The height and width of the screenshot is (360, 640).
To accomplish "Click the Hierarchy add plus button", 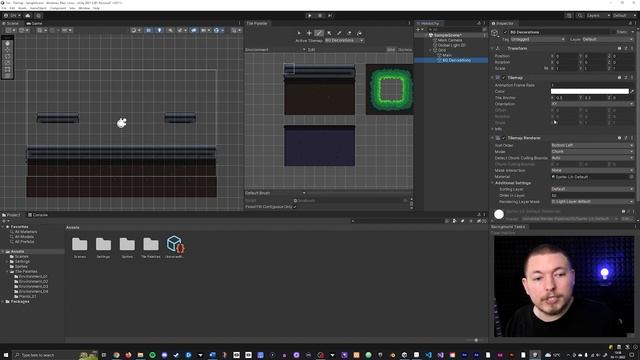I will point(418,29).
